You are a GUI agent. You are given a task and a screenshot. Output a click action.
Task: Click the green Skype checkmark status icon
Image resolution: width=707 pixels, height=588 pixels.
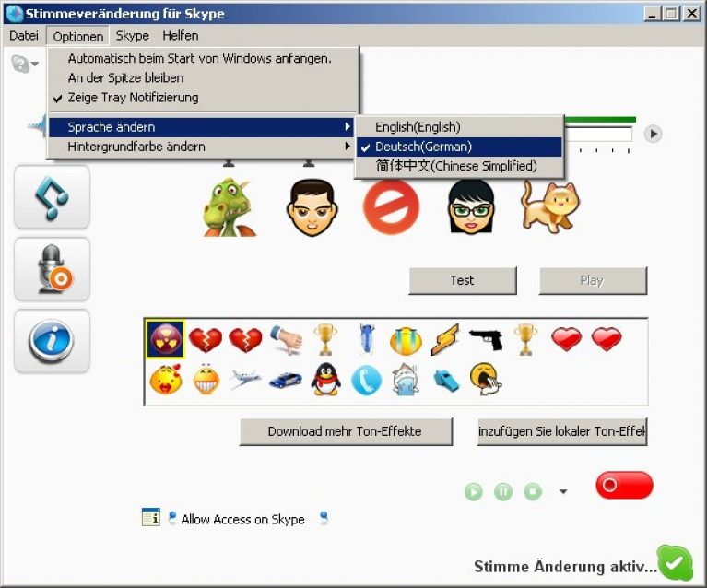point(675,563)
